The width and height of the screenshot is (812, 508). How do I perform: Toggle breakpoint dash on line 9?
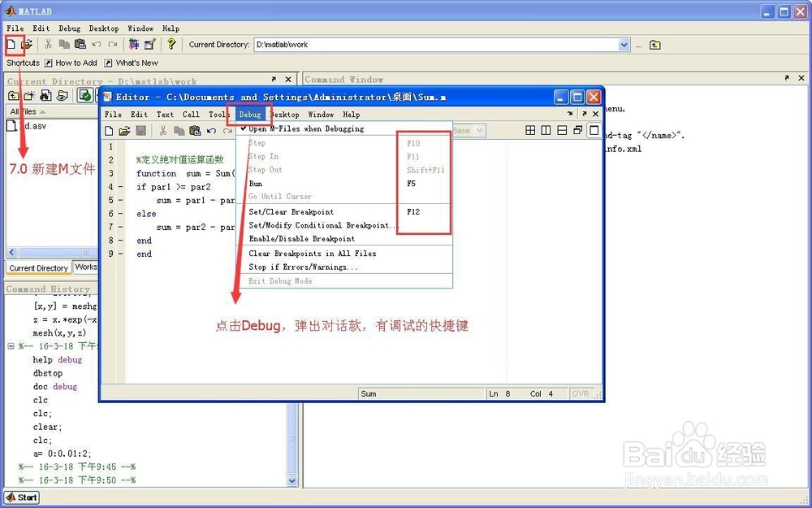point(120,254)
